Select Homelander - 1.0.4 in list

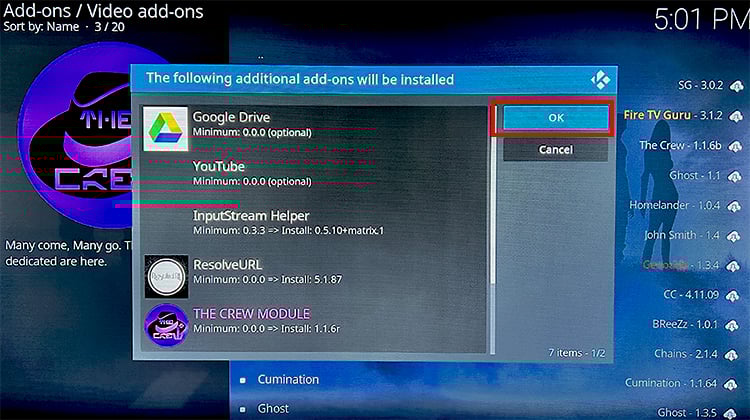click(674, 205)
